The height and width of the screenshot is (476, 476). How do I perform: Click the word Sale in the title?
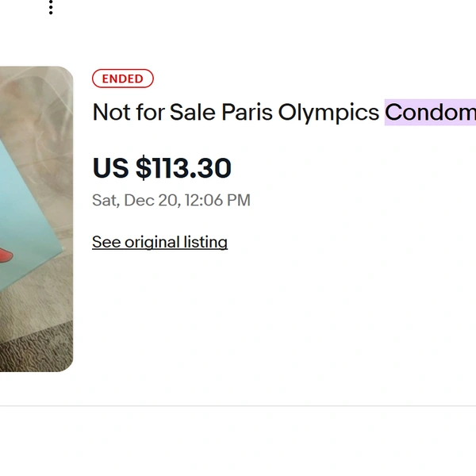192,113
